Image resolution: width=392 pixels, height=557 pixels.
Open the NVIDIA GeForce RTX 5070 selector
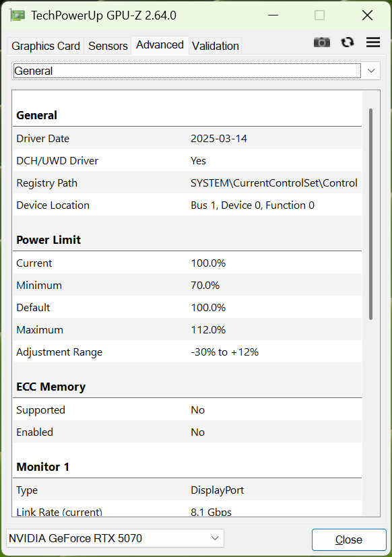point(115,538)
